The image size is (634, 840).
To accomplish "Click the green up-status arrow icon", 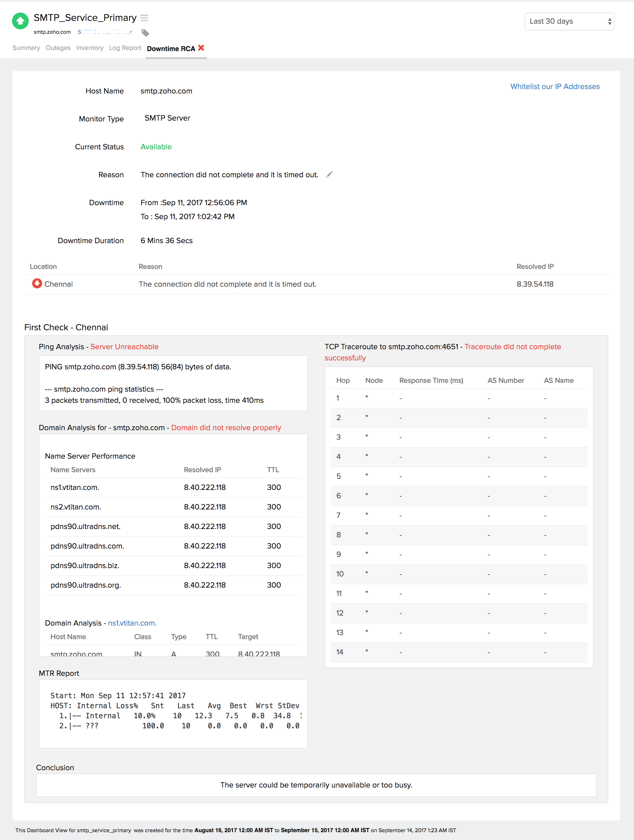I will tap(20, 21).
